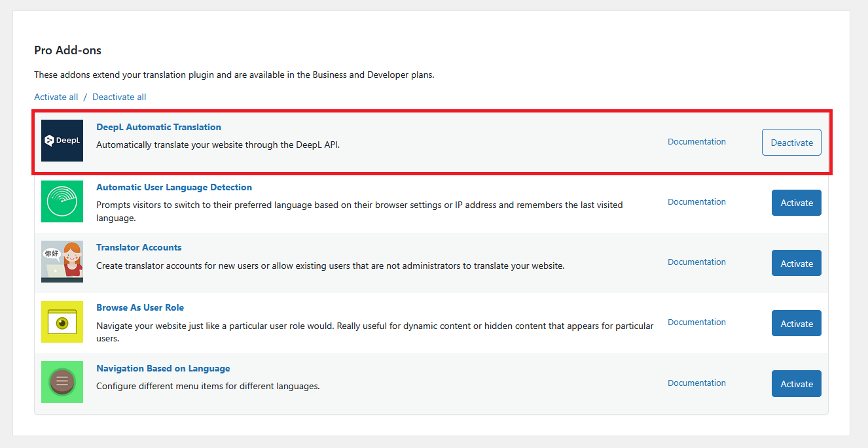The image size is (868, 448).
Task: Open Documentation for Browse As User Role
Action: (x=696, y=322)
